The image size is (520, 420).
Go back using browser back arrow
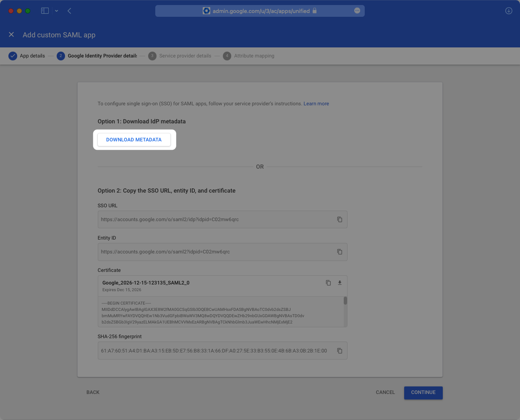click(69, 11)
